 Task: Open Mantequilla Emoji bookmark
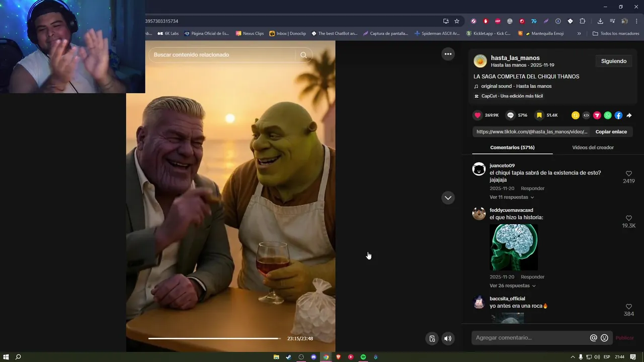[544, 34]
